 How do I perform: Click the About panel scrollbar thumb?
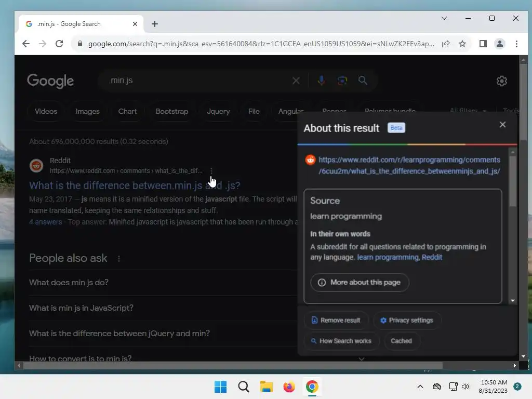(513, 180)
